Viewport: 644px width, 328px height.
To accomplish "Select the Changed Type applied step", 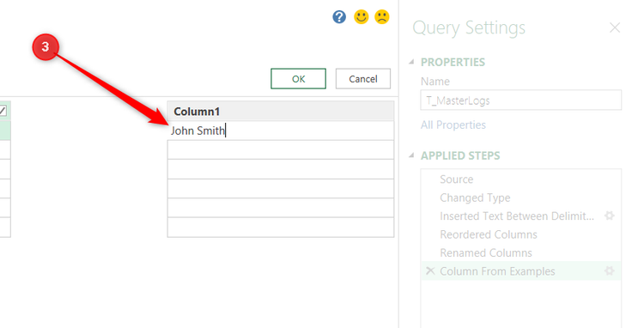I will tap(521, 197).
